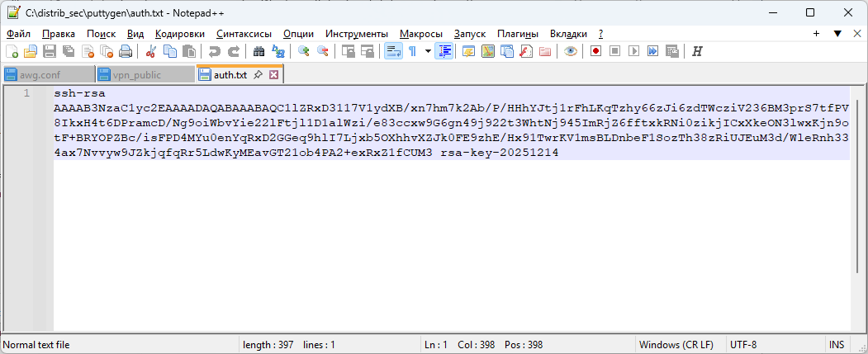
Task: Click the plus button to add tab
Action: (816, 34)
